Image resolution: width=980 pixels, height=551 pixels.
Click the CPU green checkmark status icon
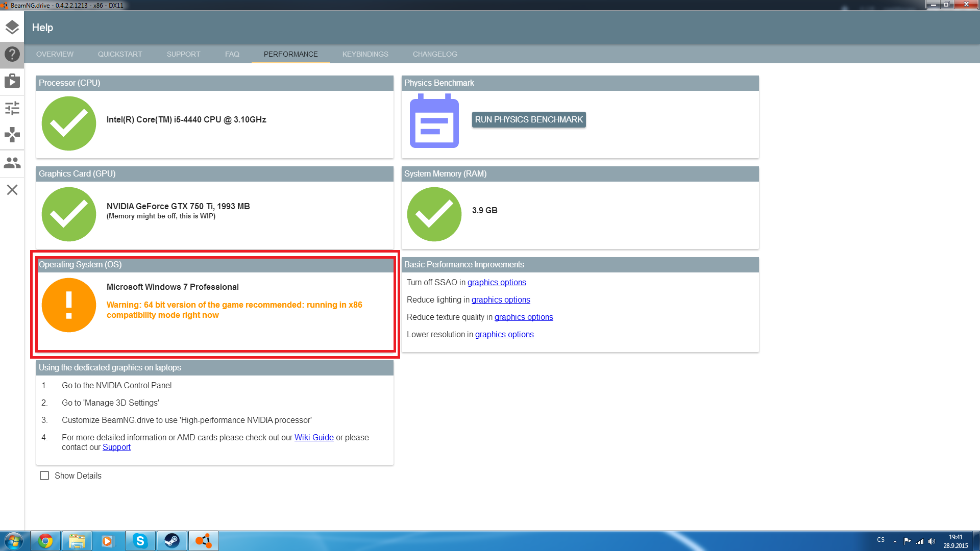pyautogui.click(x=69, y=123)
